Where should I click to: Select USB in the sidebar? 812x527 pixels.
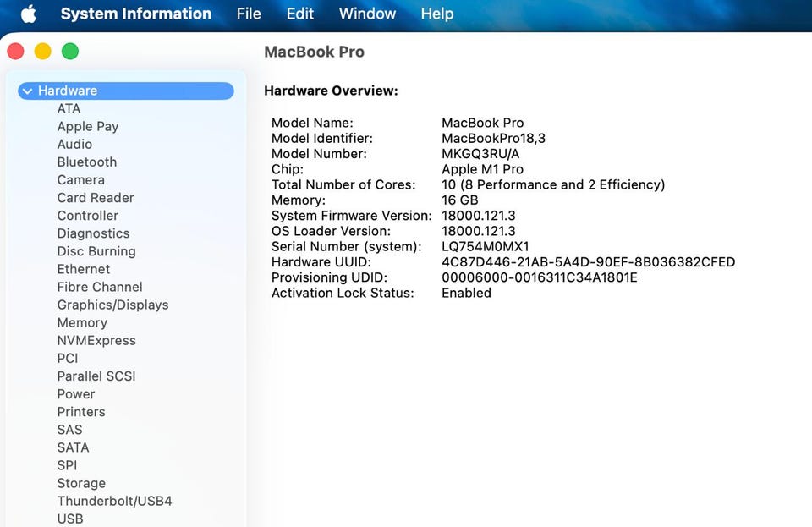pos(70,519)
